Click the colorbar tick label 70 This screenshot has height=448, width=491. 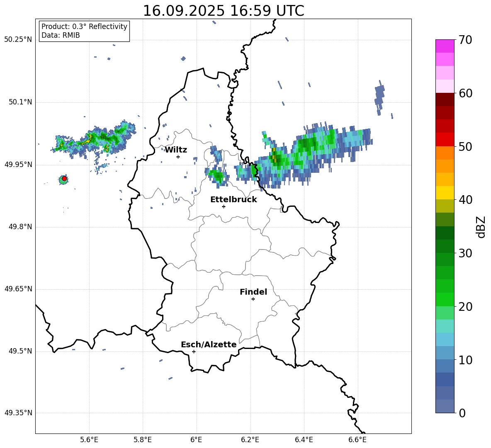[x=465, y=40]
